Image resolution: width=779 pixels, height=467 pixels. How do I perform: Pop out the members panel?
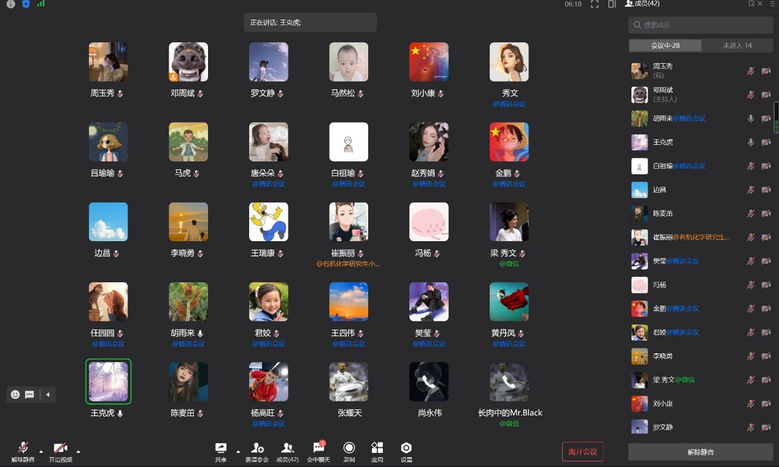pos(751,4)
